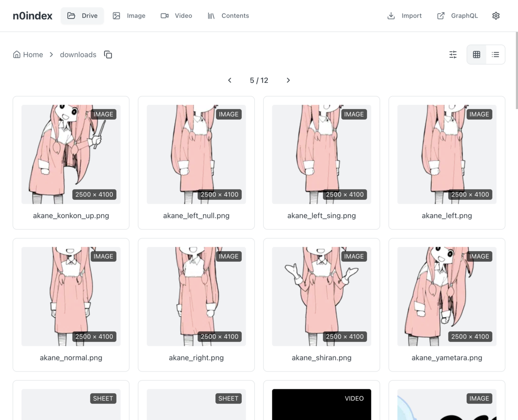This screenshot has width=518, height=420.
Task: Click the akane_right.png filename
Action: pos(196,357)
